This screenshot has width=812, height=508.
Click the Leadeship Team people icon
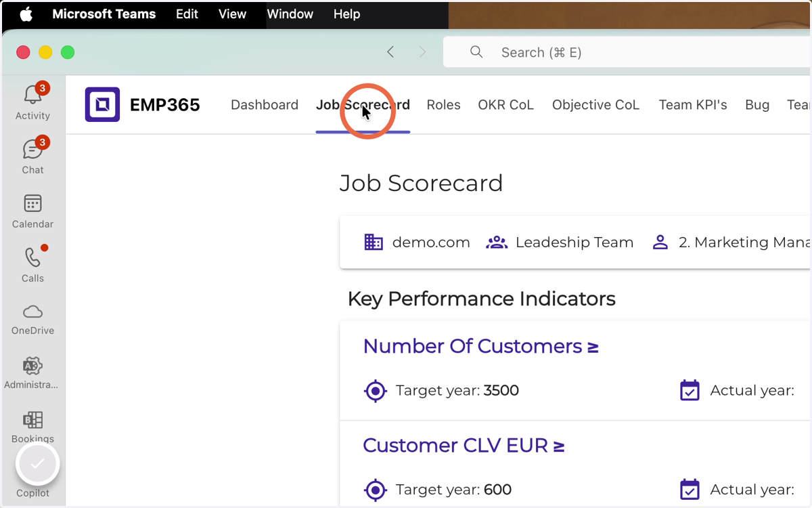pyautogui.click(x=497, y=242)
